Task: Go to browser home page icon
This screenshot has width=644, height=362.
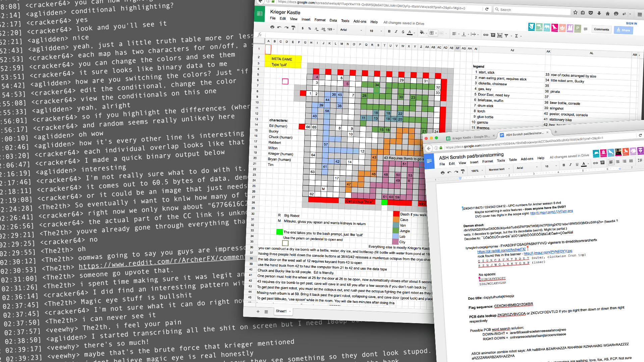Action: point(607,14)
